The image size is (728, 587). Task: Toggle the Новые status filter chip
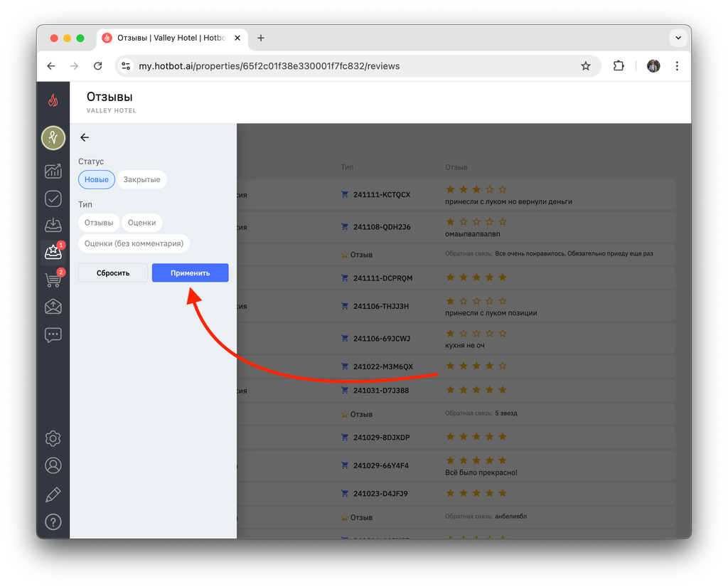pos(97,179)
